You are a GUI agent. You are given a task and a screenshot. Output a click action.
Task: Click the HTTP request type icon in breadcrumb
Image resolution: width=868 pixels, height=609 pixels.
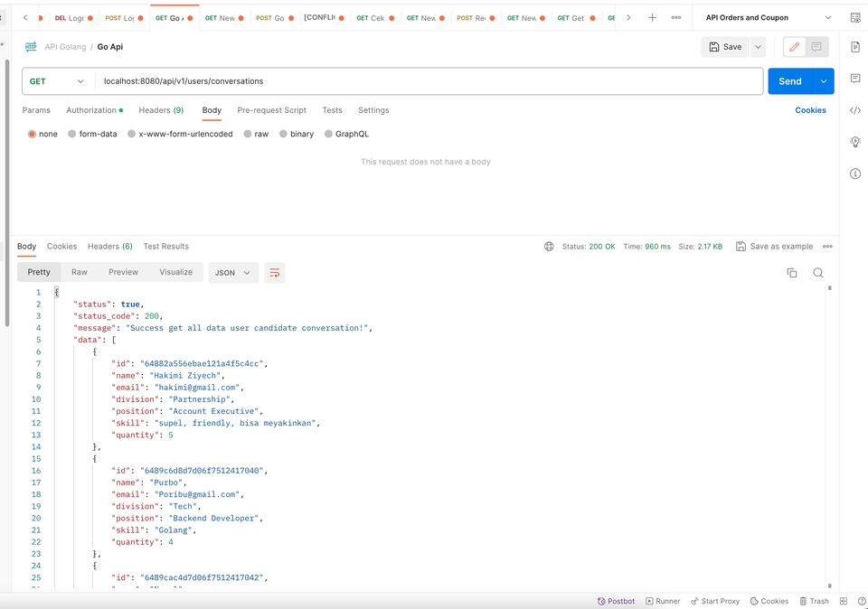tap(31, 46)
